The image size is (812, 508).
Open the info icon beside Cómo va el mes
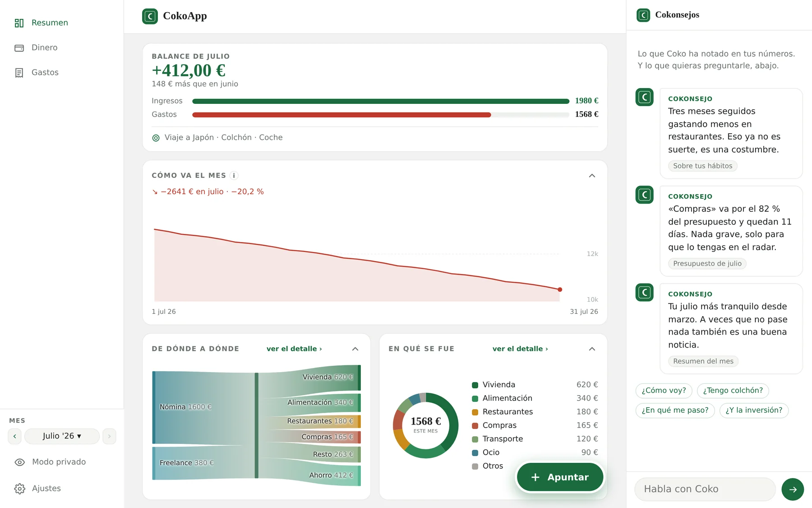click(234, 176)
